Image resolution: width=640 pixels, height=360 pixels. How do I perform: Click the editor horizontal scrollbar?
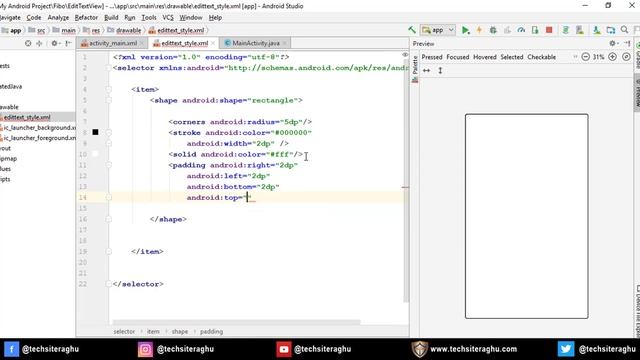click(x=236, y=322)
